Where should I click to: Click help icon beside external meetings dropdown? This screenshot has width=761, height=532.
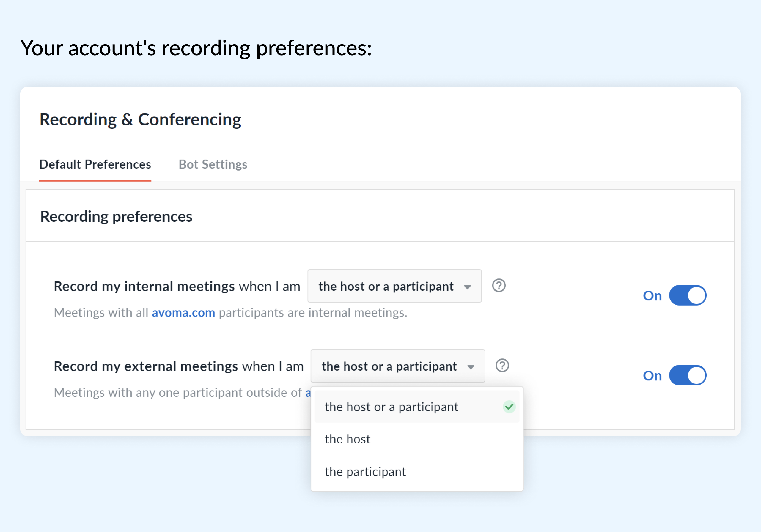coord(502,366)
